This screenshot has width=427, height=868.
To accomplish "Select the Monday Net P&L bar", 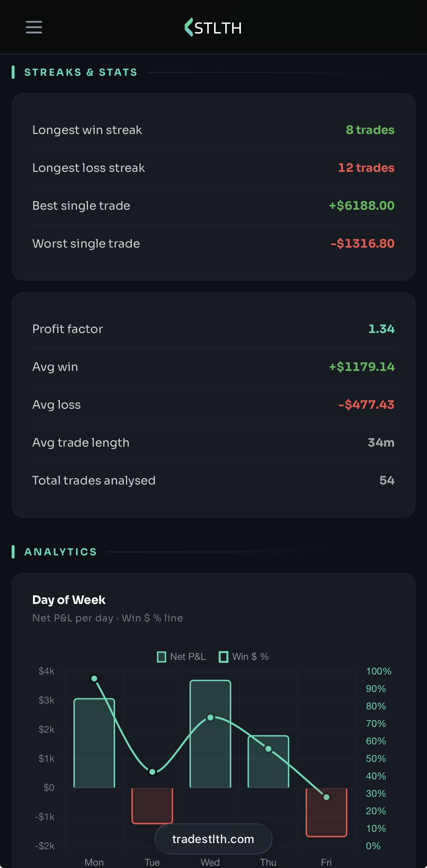I will (x=94, y=743).
